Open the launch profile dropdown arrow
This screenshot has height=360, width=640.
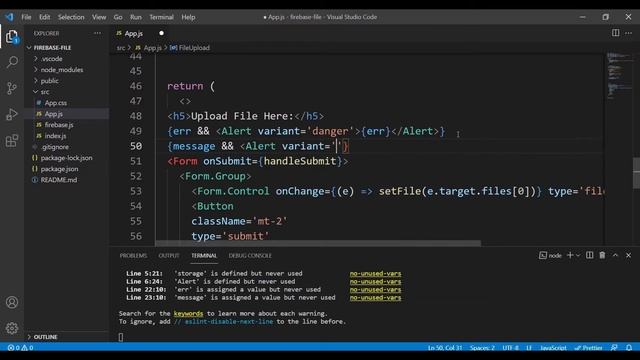click(x=578, y=255)
